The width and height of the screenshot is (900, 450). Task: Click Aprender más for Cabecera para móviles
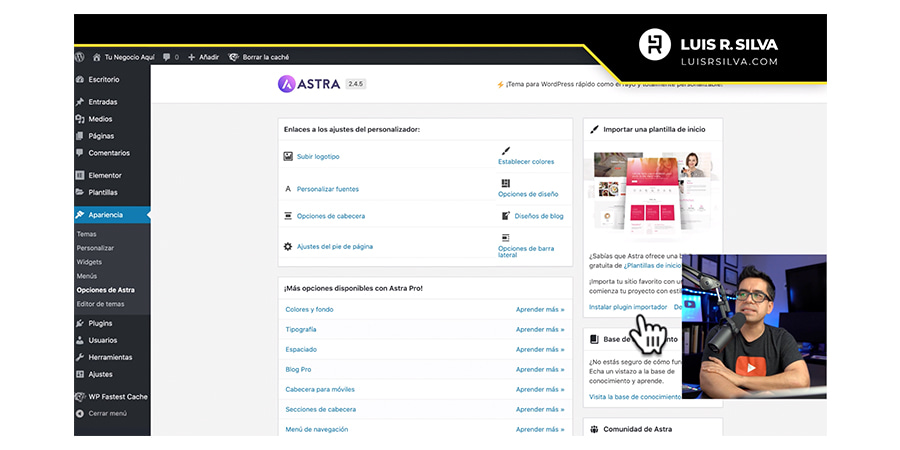[540, 389]
